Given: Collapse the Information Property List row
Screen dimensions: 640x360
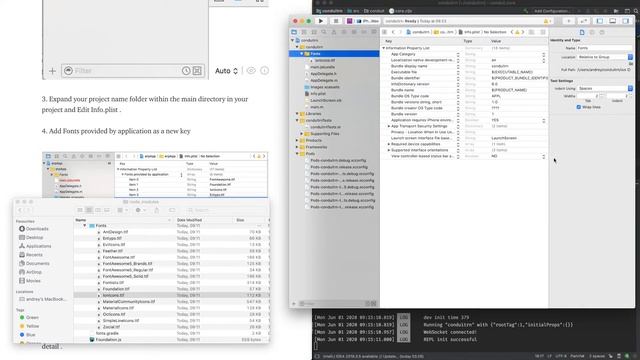Looking at the screenshot, I should pos(384,48).
